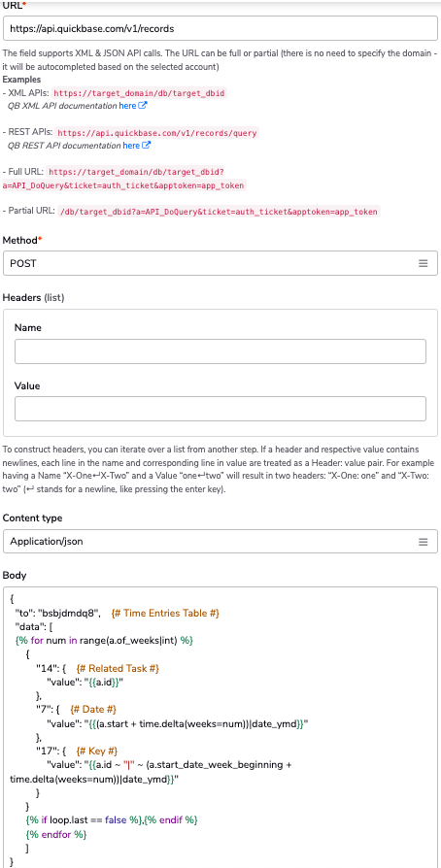Click the Content type field label
The image size is (441, 868).
(33, 518)
